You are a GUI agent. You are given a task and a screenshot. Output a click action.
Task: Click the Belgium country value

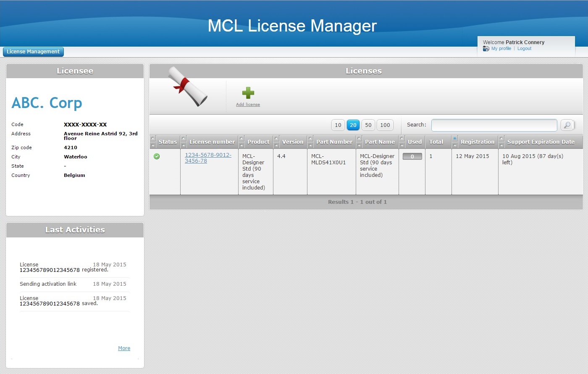tap(74, 175)
